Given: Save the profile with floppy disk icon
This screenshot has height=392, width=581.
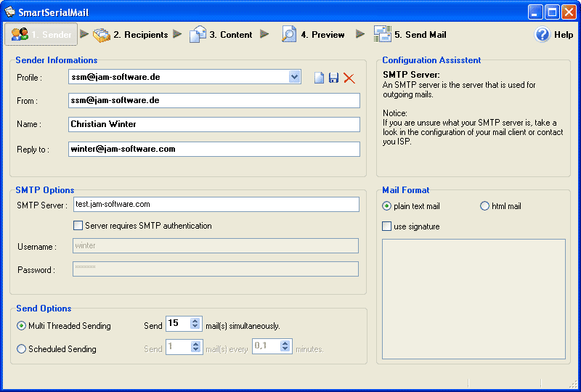Looking at the screenshot, I should coord(333,78).
